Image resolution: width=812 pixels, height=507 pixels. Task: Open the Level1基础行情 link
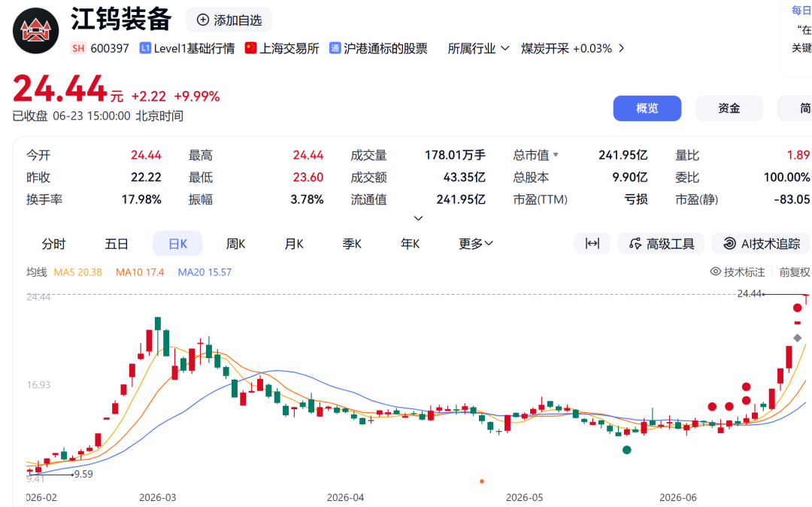pos(194,48)
